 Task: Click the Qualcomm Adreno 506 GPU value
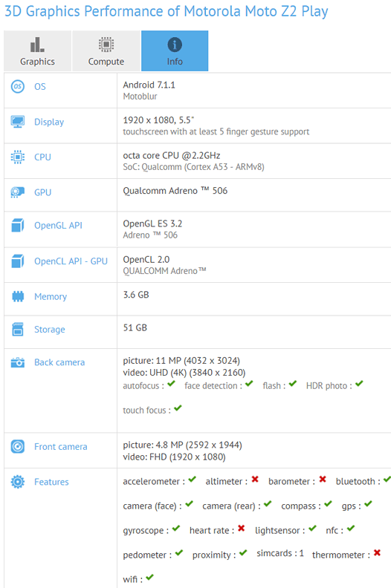click(175, 191)
